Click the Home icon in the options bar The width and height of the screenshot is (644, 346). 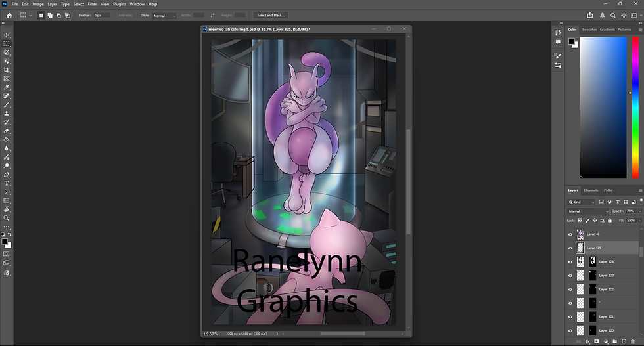pos(9,15)
